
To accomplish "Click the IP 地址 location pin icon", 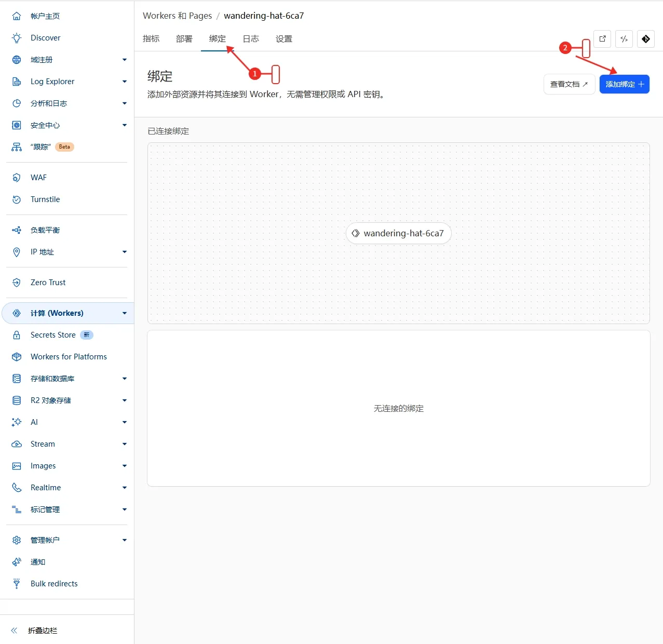I will pyautogui.click(x=17, y=252).
